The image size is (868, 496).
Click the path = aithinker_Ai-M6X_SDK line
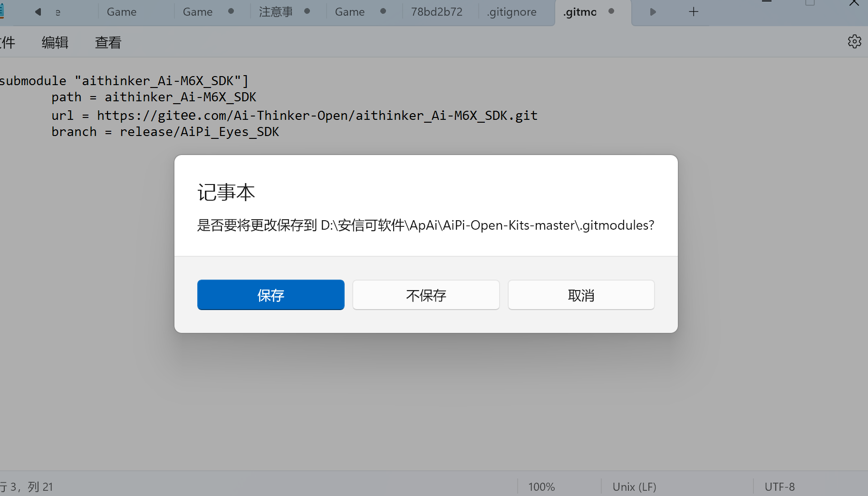pos(154,97)
